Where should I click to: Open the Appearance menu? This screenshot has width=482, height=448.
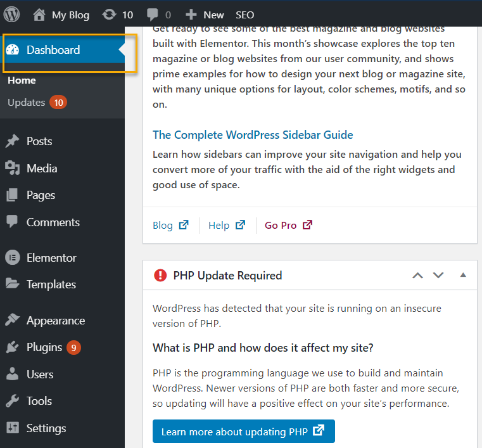point(56,321)
